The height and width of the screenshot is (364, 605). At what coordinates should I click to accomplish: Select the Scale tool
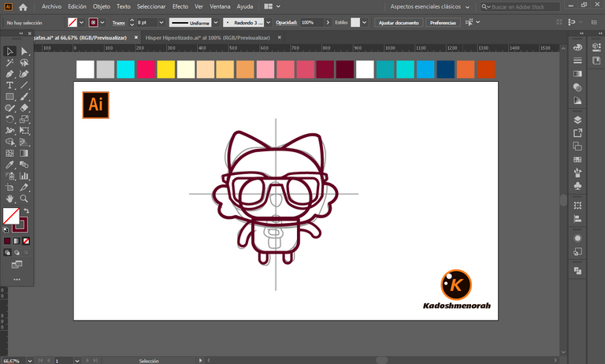[x=24, y=119]
